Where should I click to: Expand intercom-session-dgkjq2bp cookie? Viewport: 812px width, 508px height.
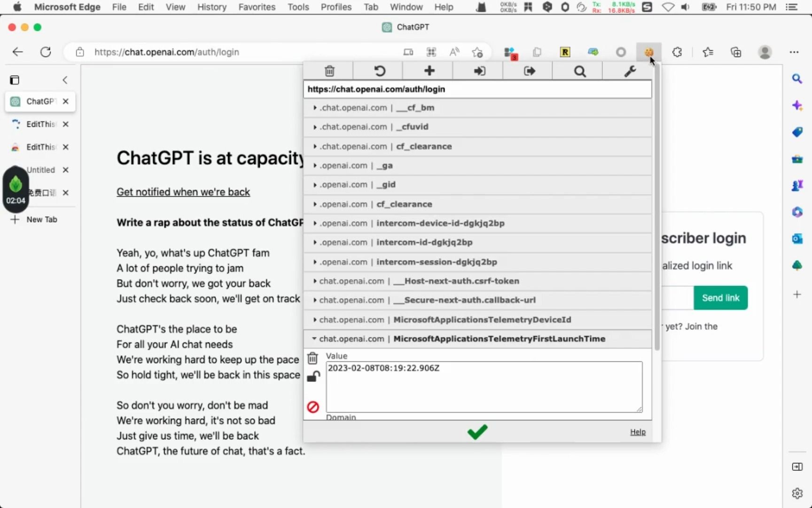tap(477, 262)
